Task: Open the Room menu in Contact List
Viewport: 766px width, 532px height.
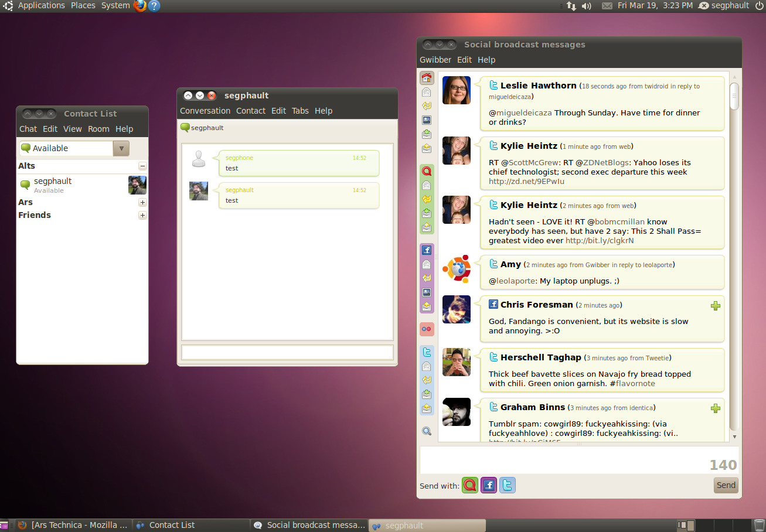Action: click(x=98, y=129)
